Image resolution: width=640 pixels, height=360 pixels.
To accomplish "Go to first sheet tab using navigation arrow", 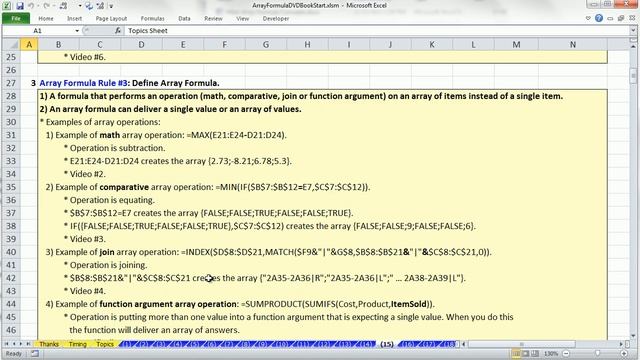I will (x=6, y=344).
